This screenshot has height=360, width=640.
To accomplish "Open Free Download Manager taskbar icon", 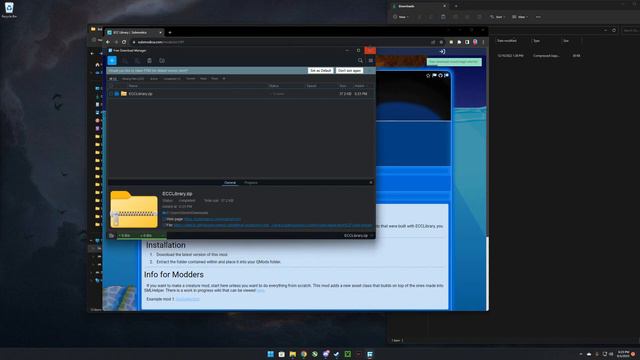I will pos(370,354).
